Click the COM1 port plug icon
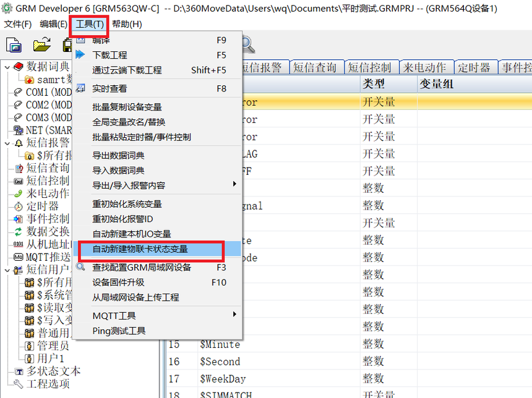Screen dimensions: 532x398 pyautogui.click(x=18, y=92)
